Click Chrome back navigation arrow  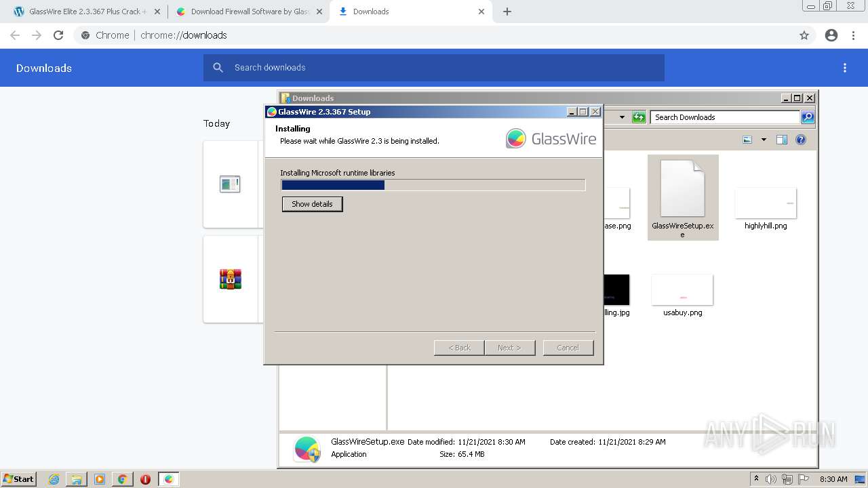pos(15,35)
